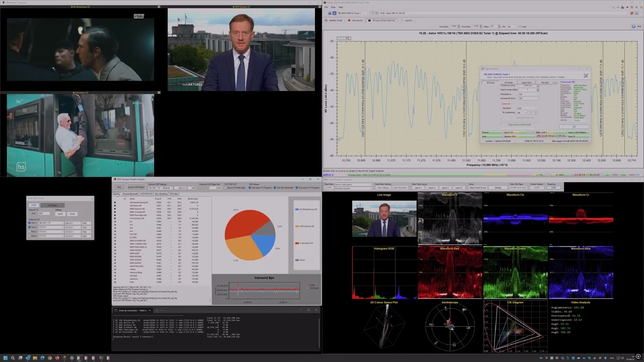Click the Freq Start value field
The height and width of the screenshot is (362, 644).
(x=454, y=26)
